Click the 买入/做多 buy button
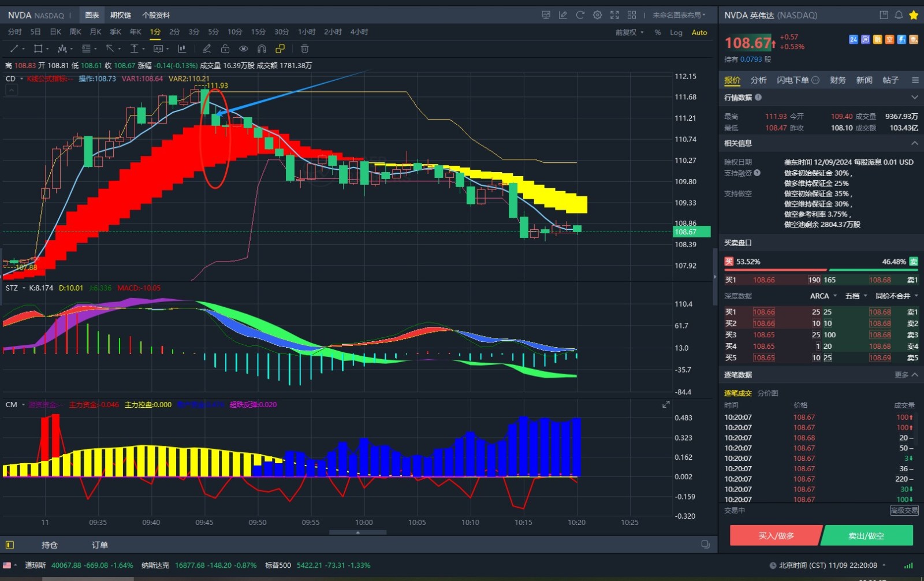The width and height of the screenshot is (924, 581). pos(776,536)
